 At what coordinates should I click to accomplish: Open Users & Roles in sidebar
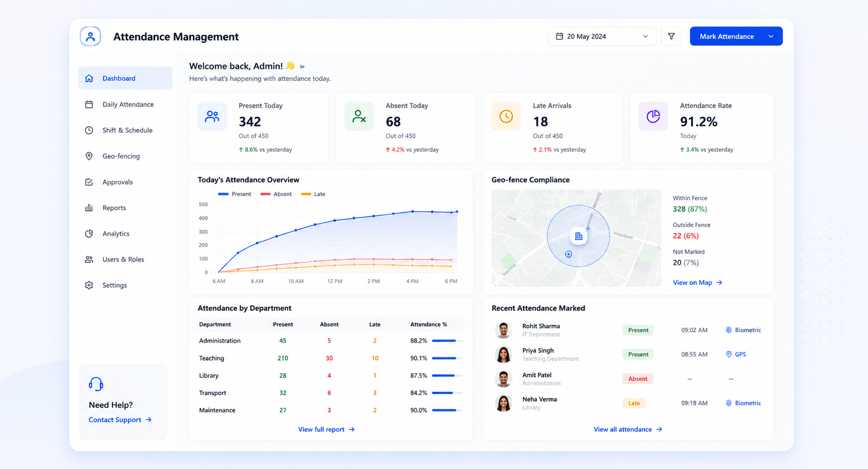pos(125,259)
